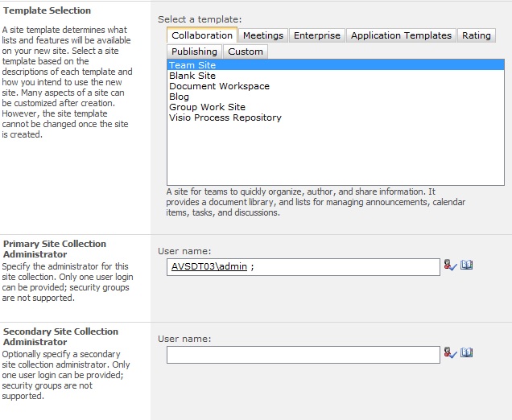This screenshot has height=420, width=512.
Task: Select the Blog template entry
Action: pyautogui.click(x=336, y=97)
